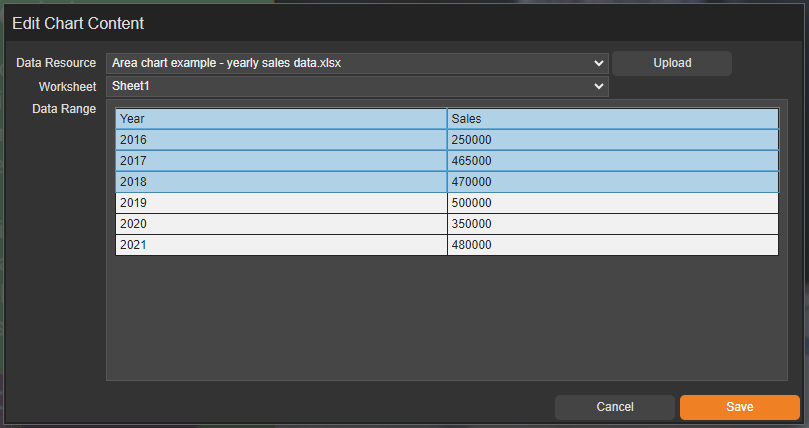
Task: Select the 2021 year cell
Action: [281, 245]
